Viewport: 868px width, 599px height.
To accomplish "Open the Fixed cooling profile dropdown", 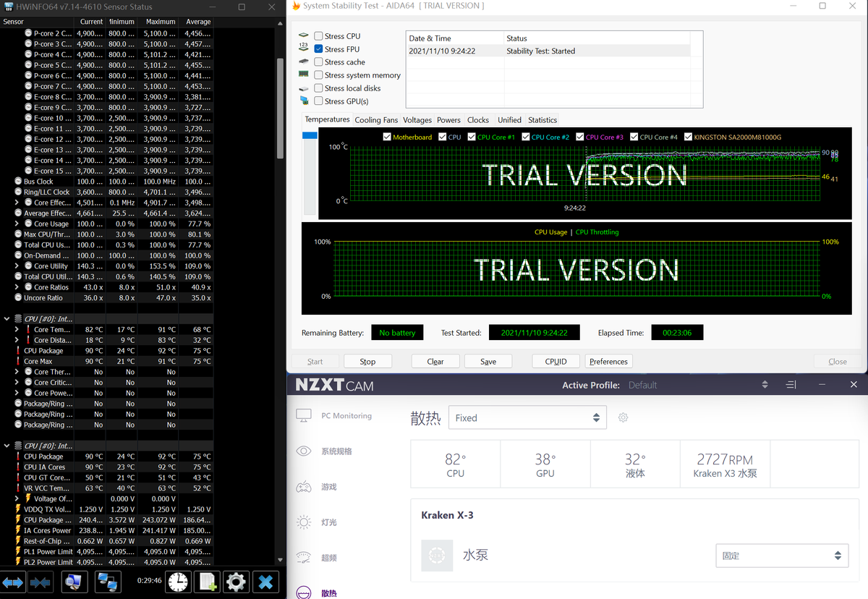I will (x=527, y=417).
